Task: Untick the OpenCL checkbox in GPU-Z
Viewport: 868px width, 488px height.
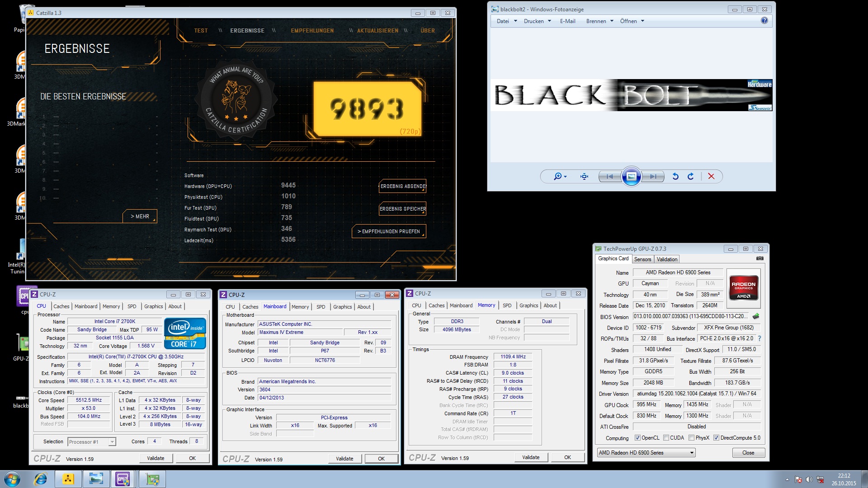Action: point(637,438)
